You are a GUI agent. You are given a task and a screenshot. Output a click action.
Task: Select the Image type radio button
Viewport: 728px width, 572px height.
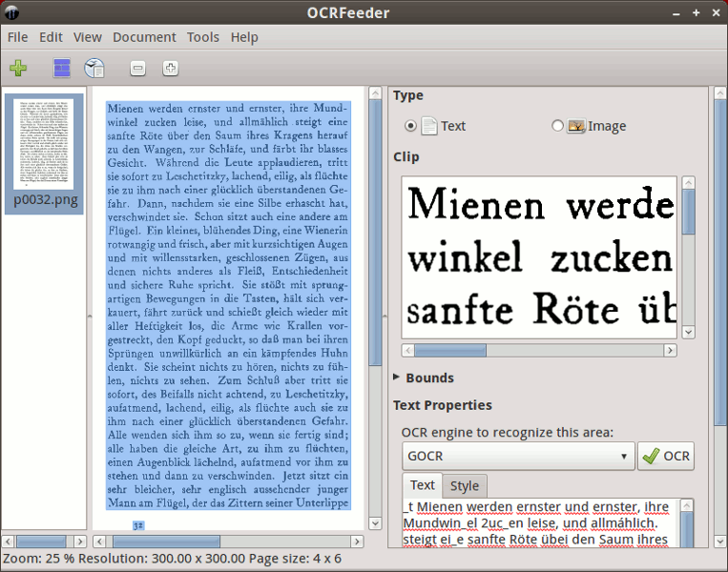(557, 126)
